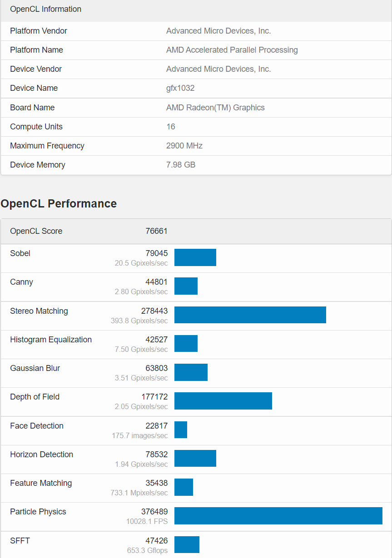Click the Histogram Equalization score bar
392x558 pixels.
pyautogui.click(x=186, y=343)
